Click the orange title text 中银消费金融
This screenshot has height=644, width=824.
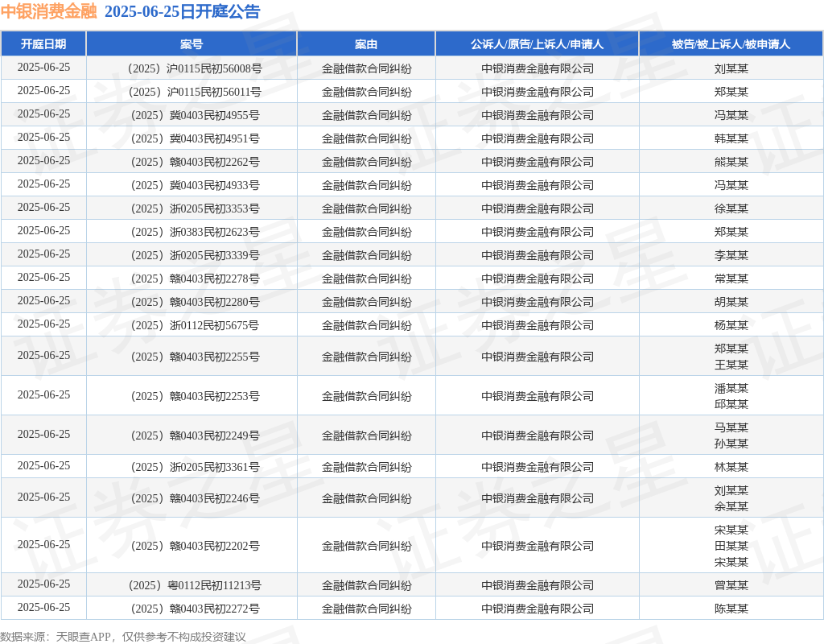click(x=49, y=11)
